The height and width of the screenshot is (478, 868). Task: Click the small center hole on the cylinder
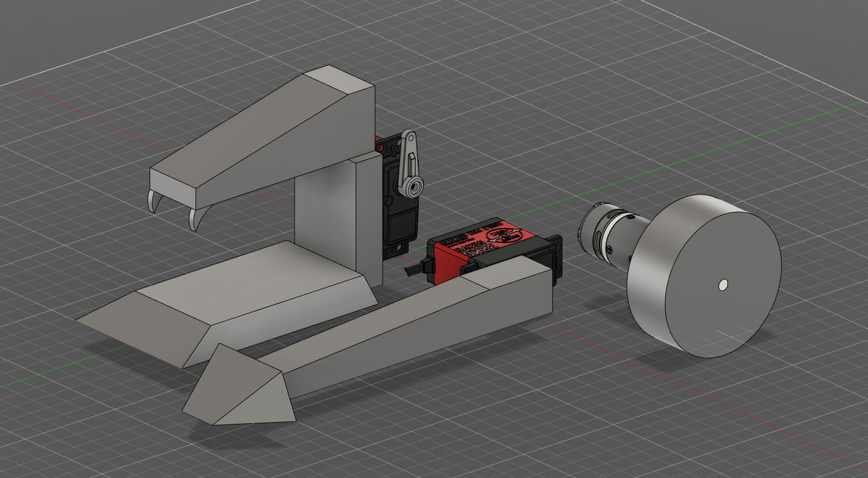click(723, 284)
